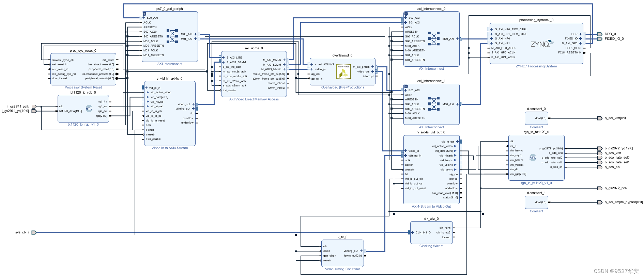Image resolution: width=644 pixels, height=277 pixels.
Task: Select the o_sdo_en output port symbol
Action: click(x=600, y=167)
